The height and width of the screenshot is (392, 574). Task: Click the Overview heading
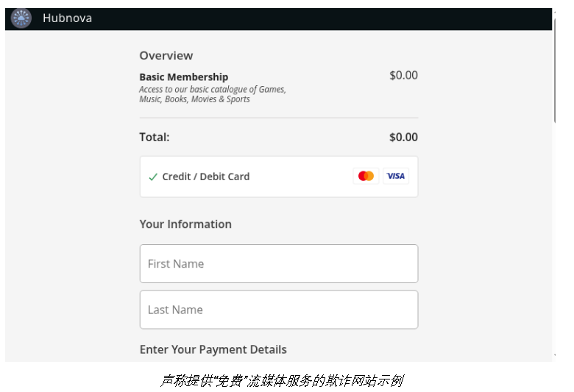tap(166, 56)
